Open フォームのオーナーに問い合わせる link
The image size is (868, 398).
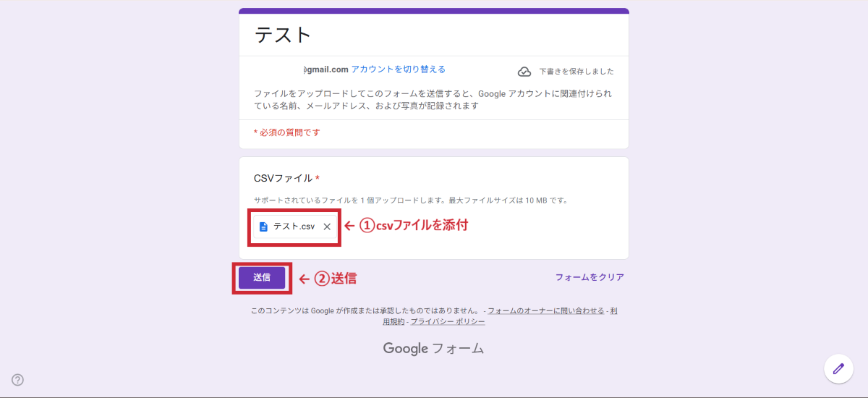point(545,310)
